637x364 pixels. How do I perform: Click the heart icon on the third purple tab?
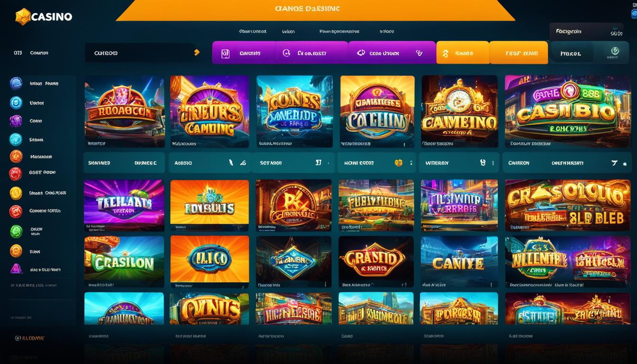[419, 53]
